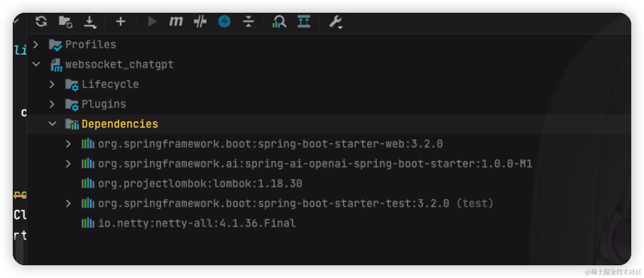644x278 pixels.
Task: Select the websocket_chatgpt project
Action: tap(120, 64)
